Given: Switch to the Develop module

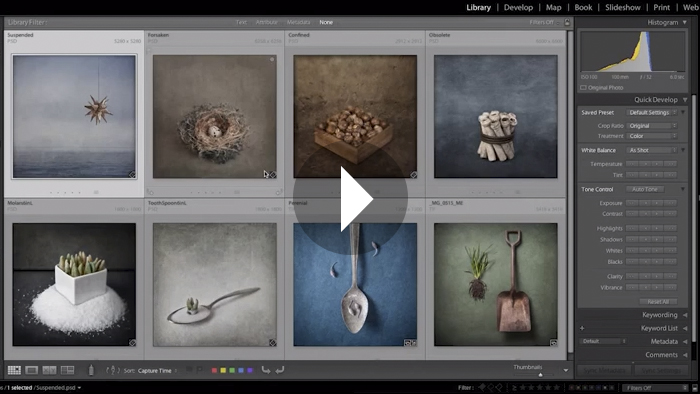Looking at the screenshot, I should [518, 8].
